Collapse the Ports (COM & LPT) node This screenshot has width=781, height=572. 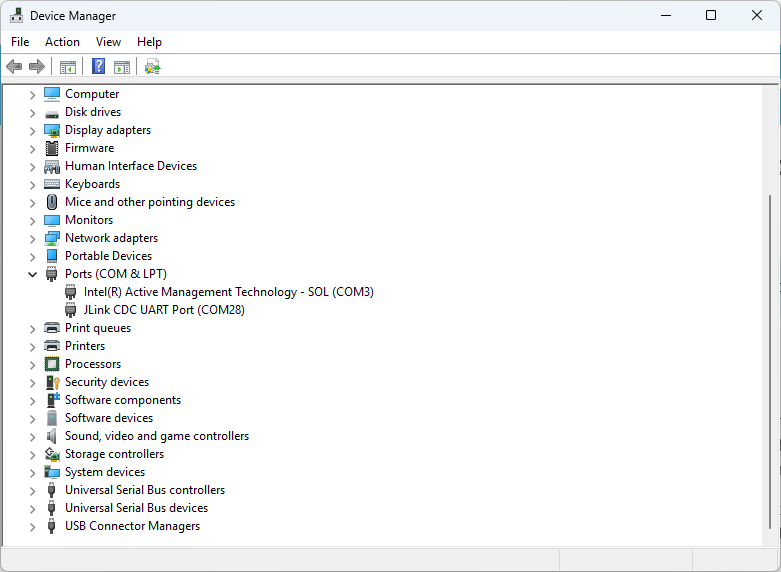tap(32, 274)
